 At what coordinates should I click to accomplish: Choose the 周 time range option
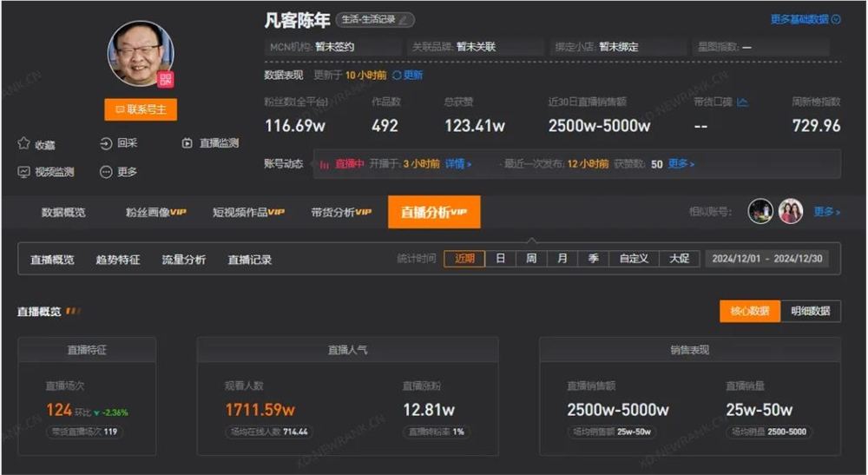(x=531, y=259)
